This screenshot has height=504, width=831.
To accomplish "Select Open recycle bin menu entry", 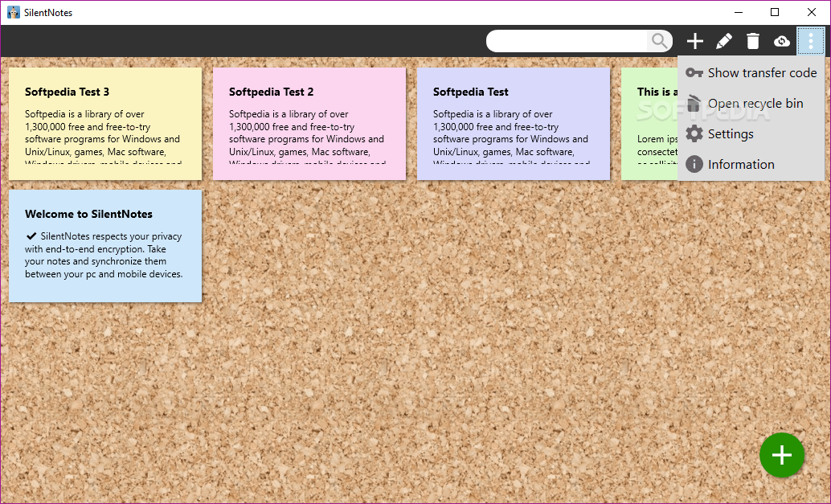I will click(751, 104).
